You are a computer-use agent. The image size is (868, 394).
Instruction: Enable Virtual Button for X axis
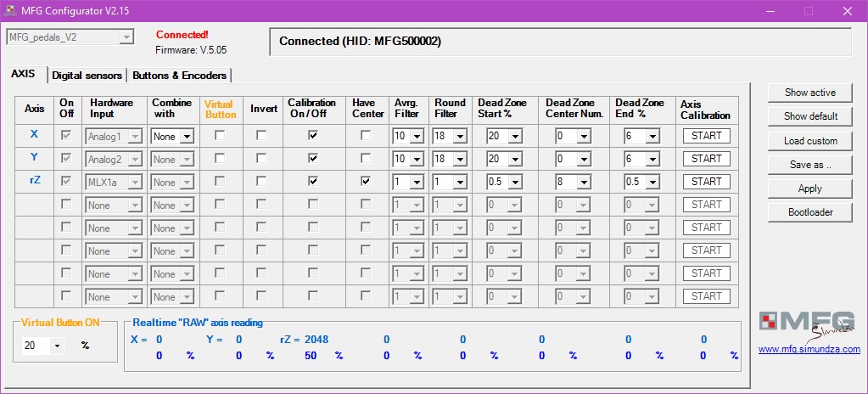pos(220,135)
